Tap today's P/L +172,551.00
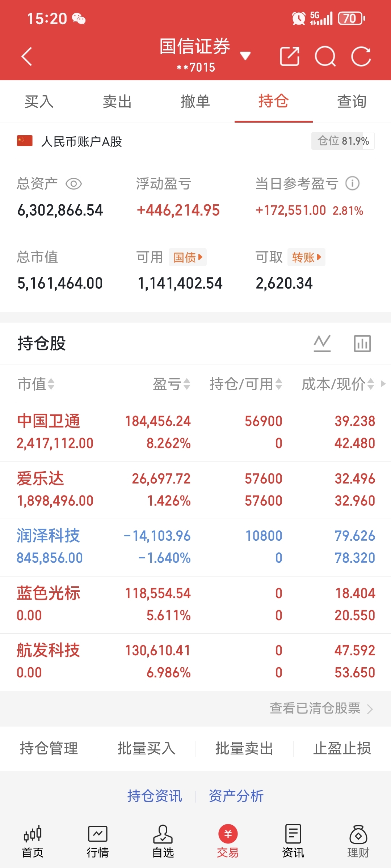 point(291,210)
